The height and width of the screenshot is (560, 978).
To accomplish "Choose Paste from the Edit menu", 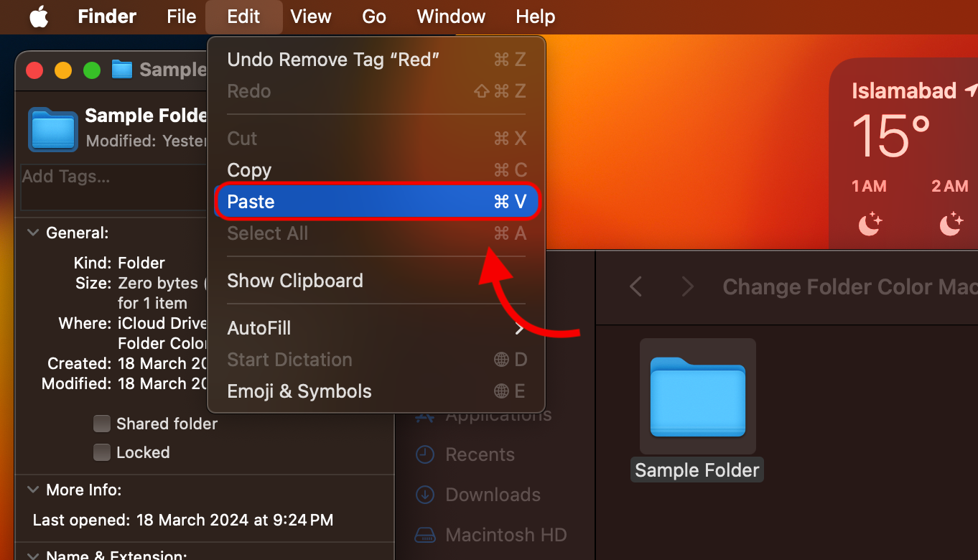I will pyautogui.click(x=376, y=202).
